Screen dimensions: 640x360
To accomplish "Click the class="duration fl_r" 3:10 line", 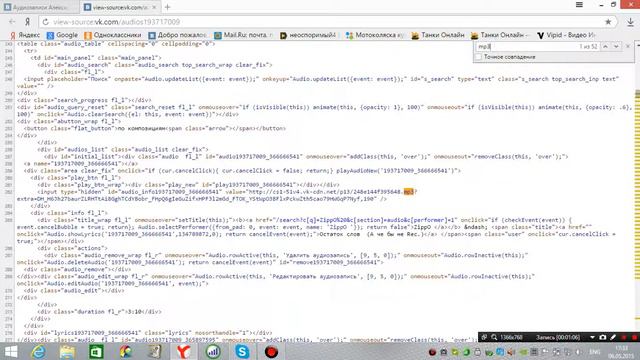I will [x=99, y=312].
